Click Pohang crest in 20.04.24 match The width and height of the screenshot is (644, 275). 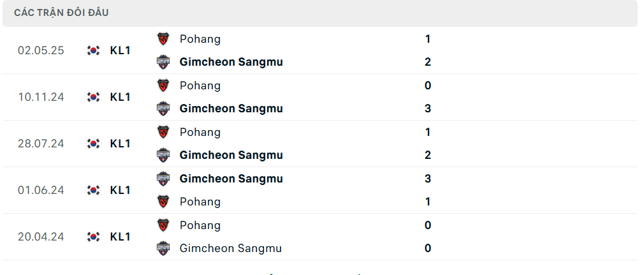[x=163, y=225]
